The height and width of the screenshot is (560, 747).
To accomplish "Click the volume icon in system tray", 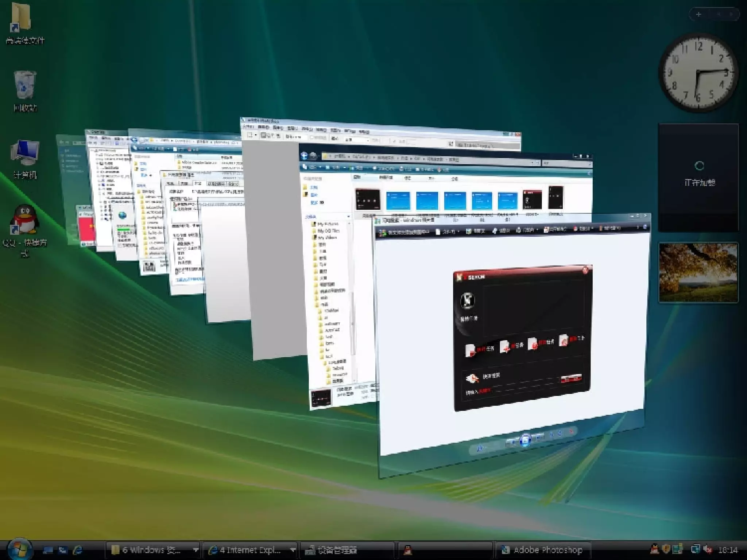I will point(708,549).
